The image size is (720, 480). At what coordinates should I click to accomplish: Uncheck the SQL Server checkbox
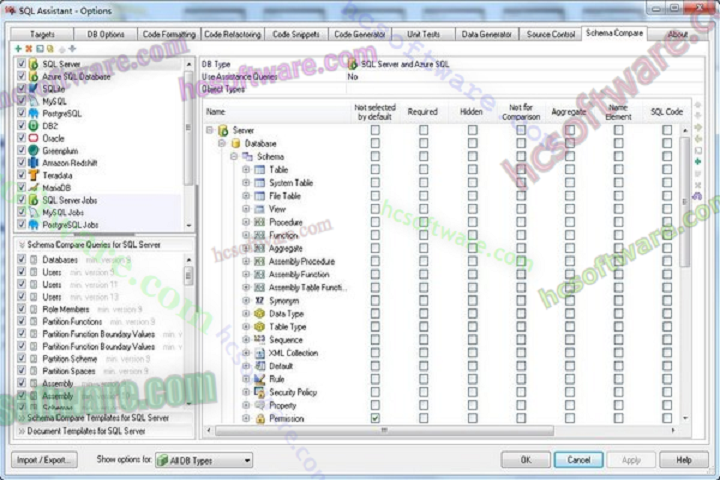(x=21, y=63)
